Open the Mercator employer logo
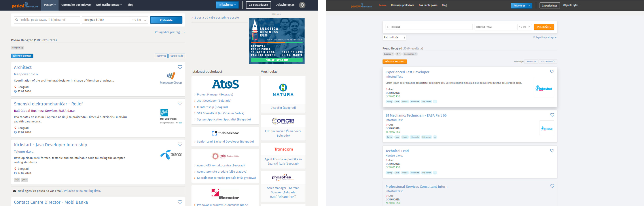 click(225, 194)
